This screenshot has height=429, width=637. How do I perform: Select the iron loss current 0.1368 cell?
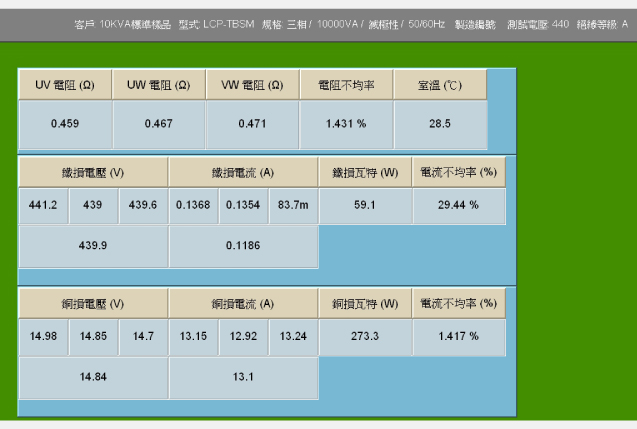click(193, 205)
